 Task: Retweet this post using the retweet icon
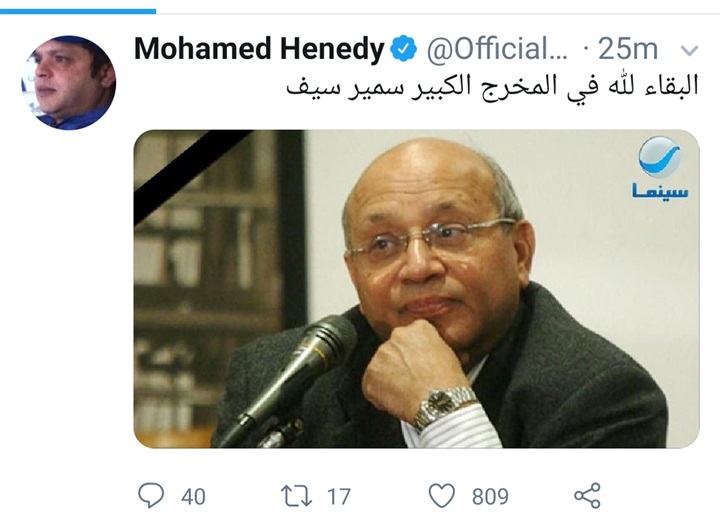(x=296, y=496)
